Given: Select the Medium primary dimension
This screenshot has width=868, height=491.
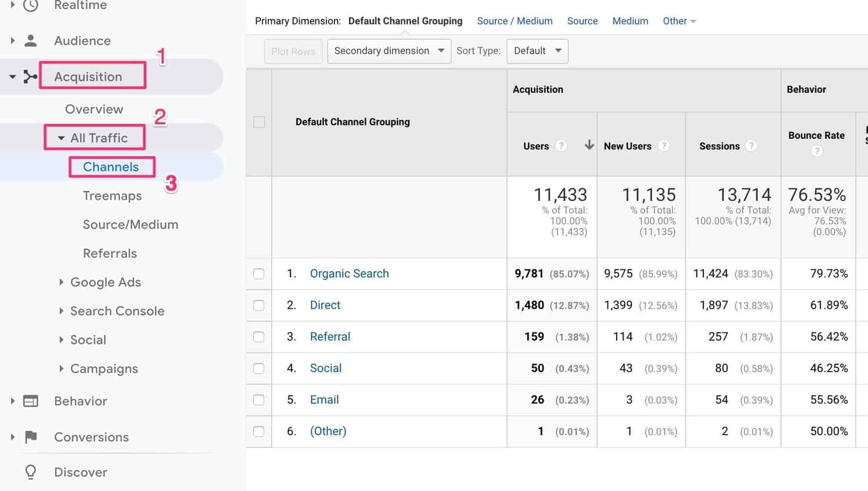Looking at the screenshot, I should pos(630,21).
